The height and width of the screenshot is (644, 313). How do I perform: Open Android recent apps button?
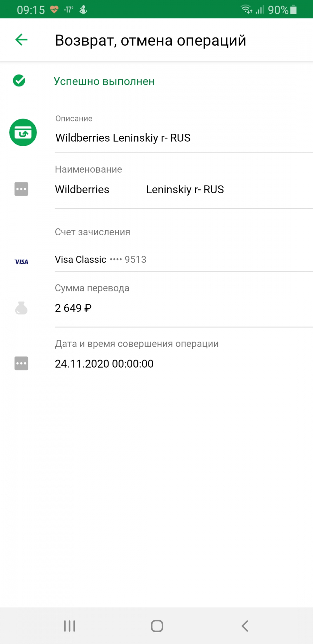point(70,626)
